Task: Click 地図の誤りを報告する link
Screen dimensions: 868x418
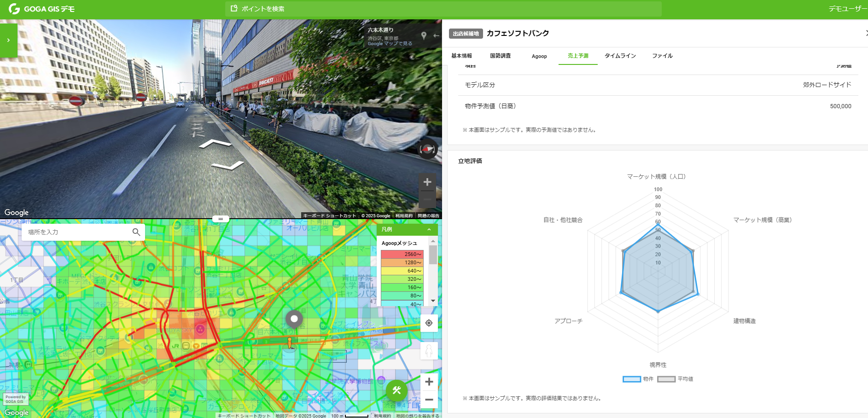Action: point(417,416)
